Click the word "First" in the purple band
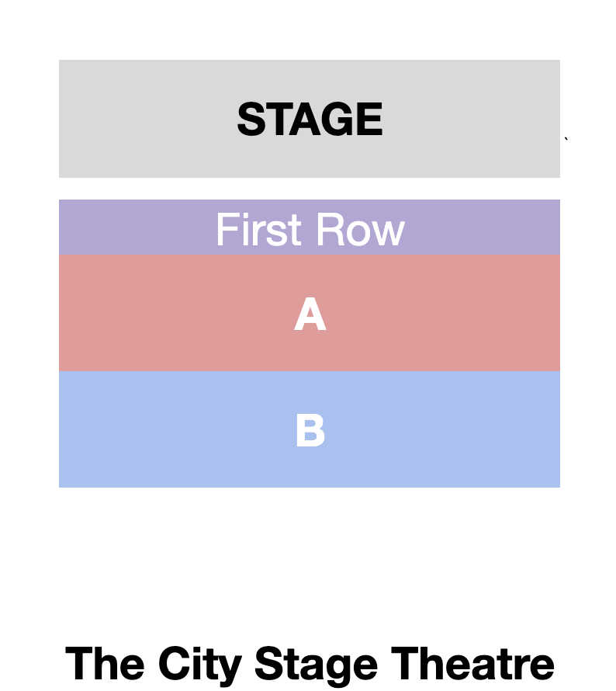The height and width of the screenshot is (691, 616). click(247, 230)
